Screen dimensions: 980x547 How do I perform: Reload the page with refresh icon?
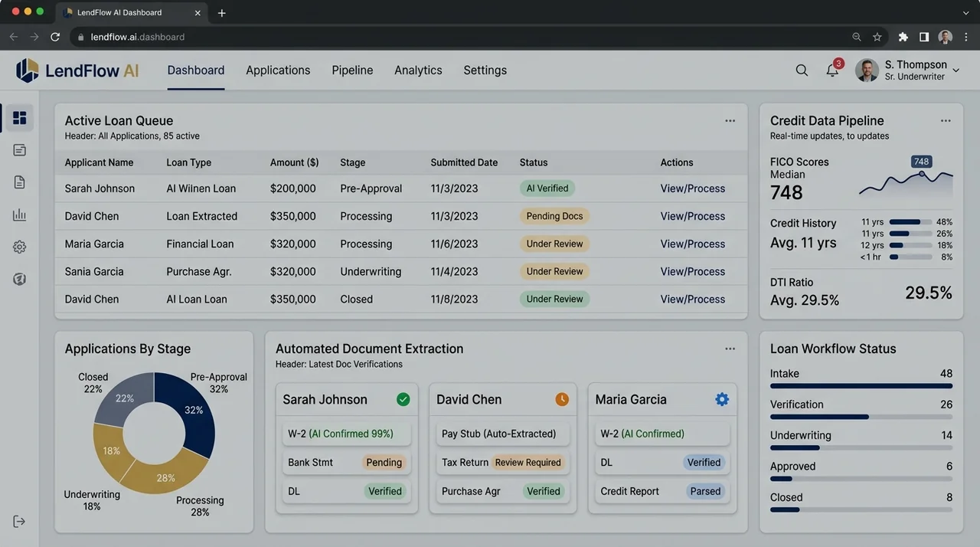pos(55,37)
